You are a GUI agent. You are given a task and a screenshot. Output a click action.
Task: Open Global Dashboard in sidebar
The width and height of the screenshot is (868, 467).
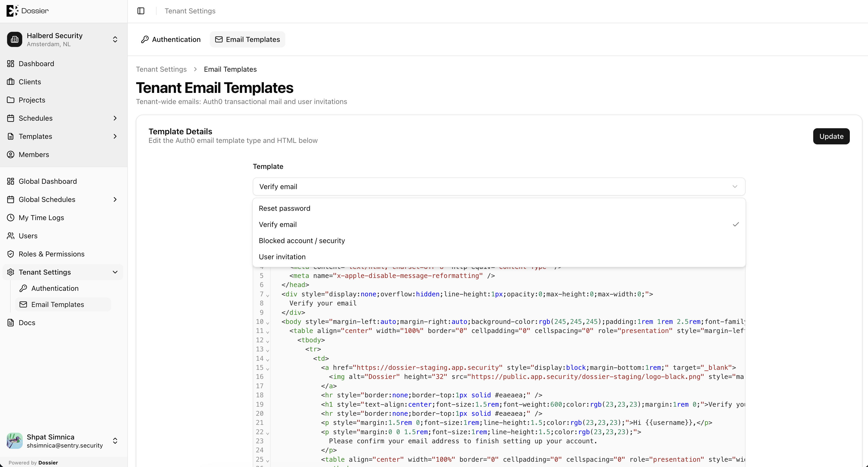click(x=64, y=181)
